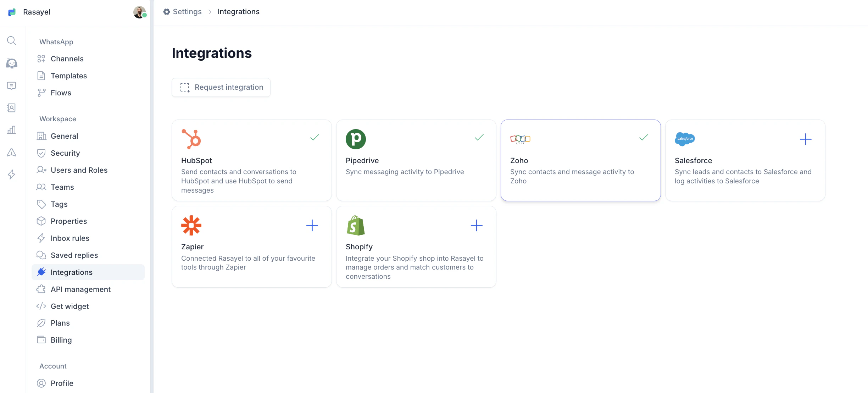Click the Rasayel workspace name

[37, 12]
